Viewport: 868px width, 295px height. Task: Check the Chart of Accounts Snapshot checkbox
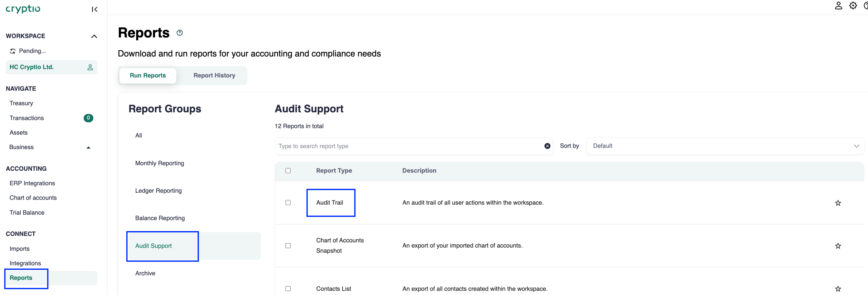coord(288,246)
